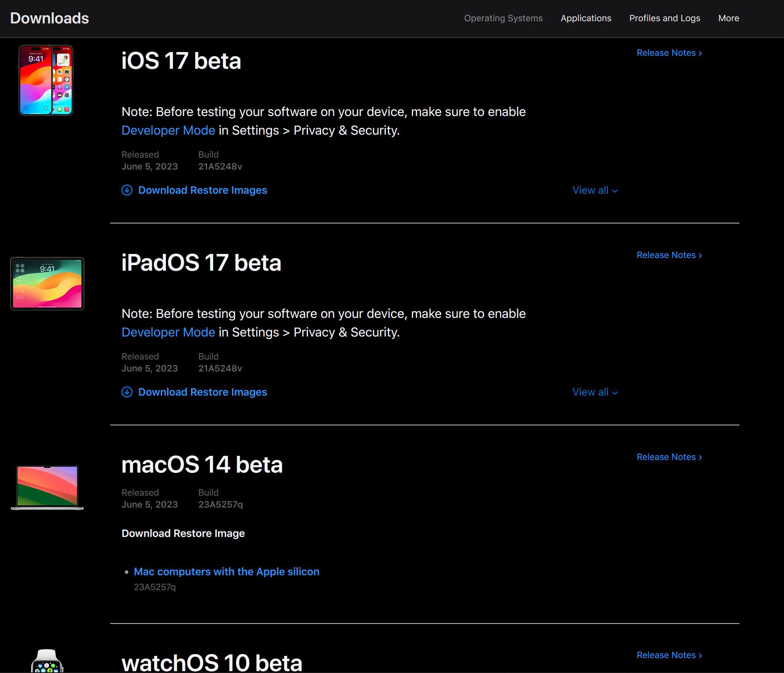Expand View all under iPadOS 17 beta

tap(595, 392)
